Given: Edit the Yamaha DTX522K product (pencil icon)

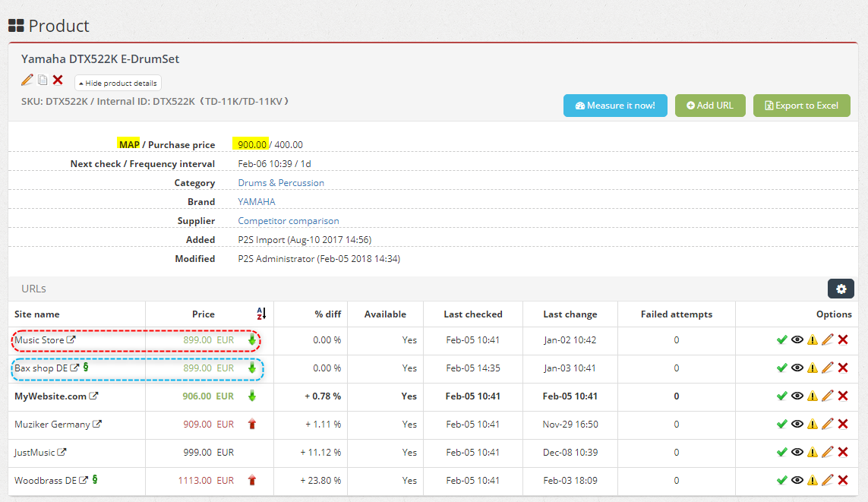Looking at the screenshot, I should point(27,81).
